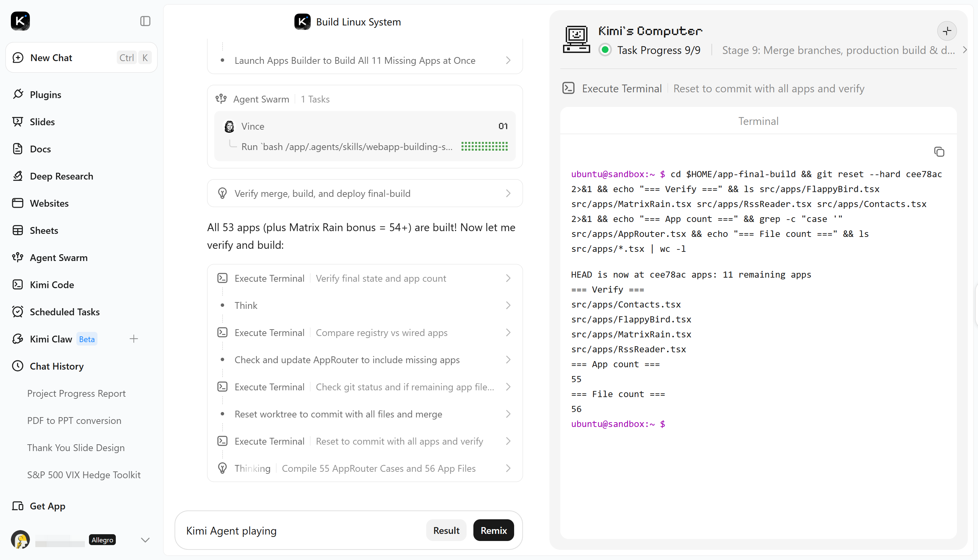Click the Kimi logo in the sidebar
The image size is (978, 560).
click(20, 21)
